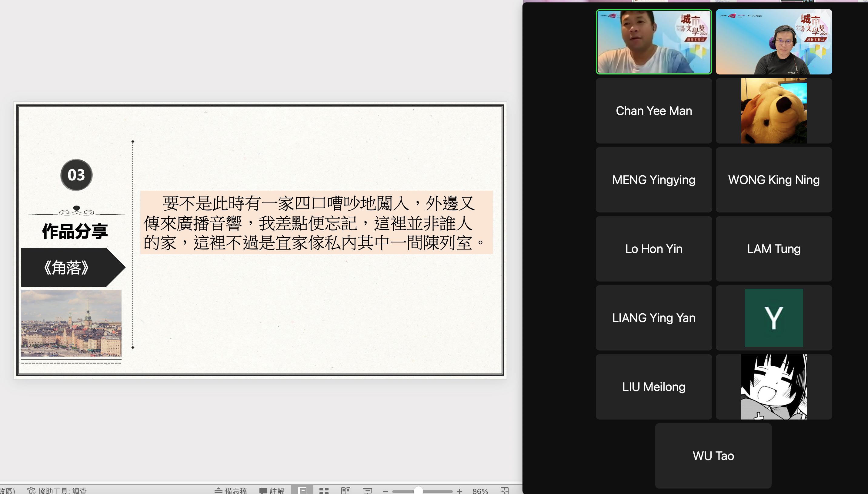Switch to Reading view icon
Viewport: 868px width, 494px height.
346,491
